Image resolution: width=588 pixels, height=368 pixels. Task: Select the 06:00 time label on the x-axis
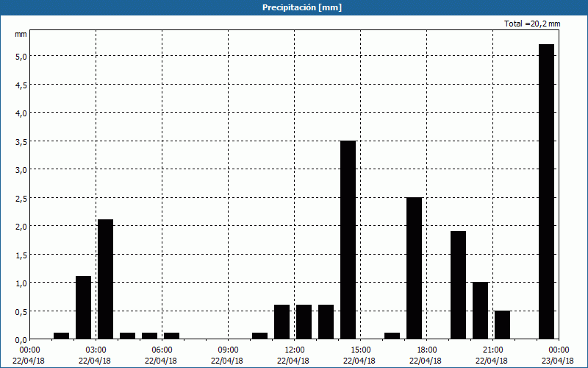click(x=162, y=350)
